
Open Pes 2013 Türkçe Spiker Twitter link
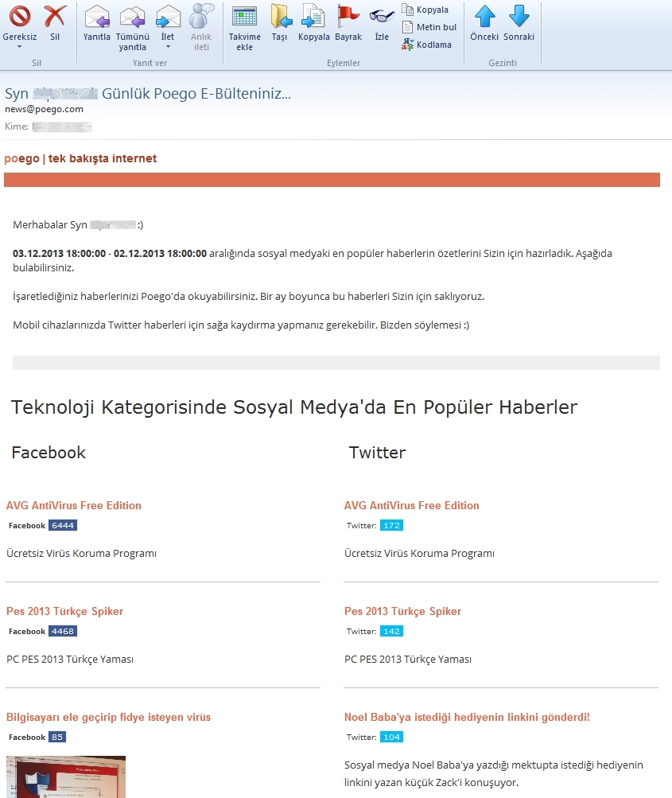402,611
